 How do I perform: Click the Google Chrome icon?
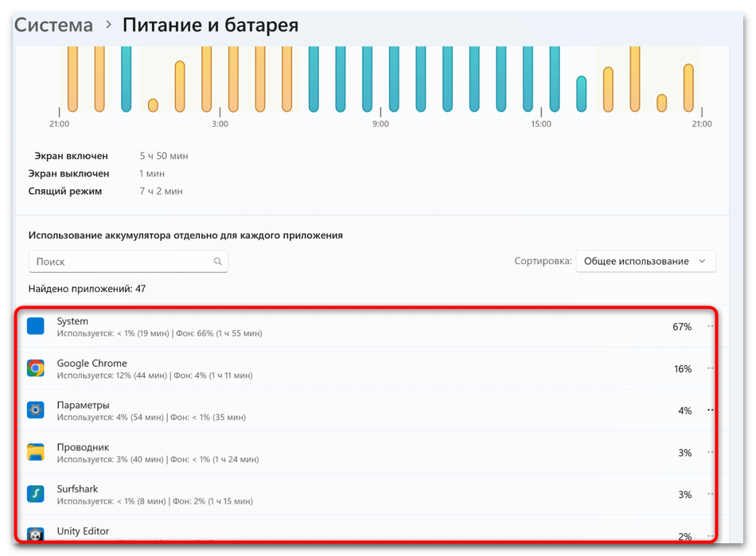[35, 368]
